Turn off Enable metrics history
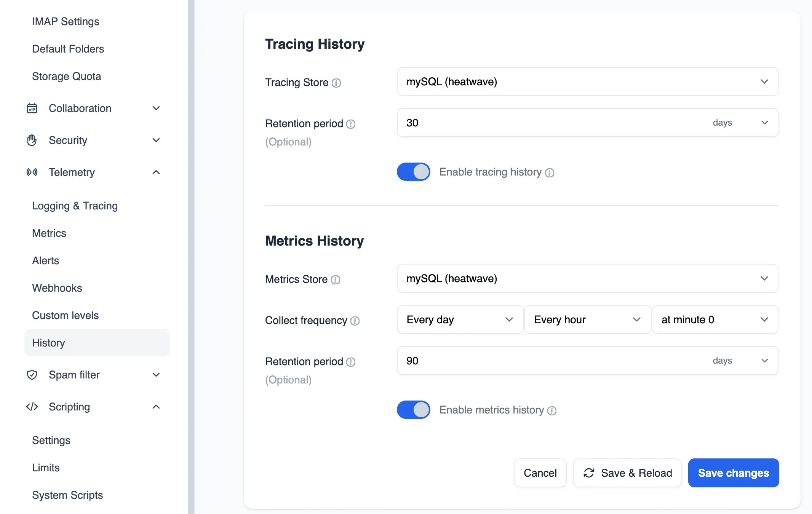 (x=413, y=410)
